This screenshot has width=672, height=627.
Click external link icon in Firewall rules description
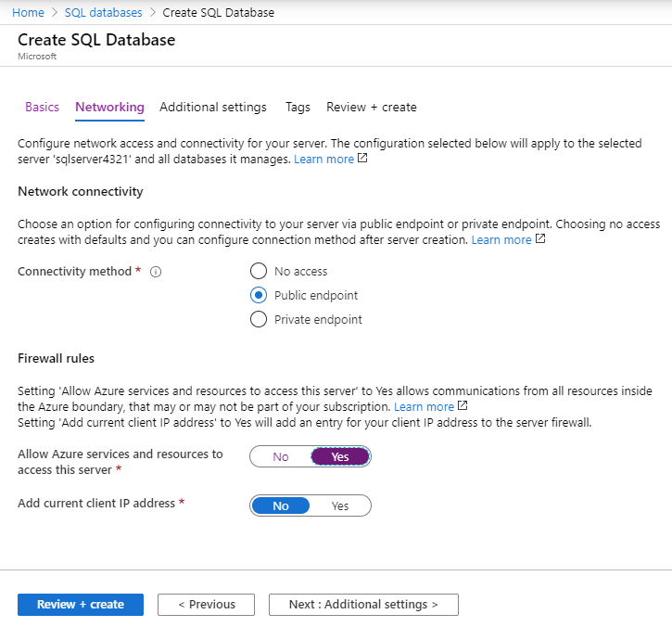pos(463,406)
